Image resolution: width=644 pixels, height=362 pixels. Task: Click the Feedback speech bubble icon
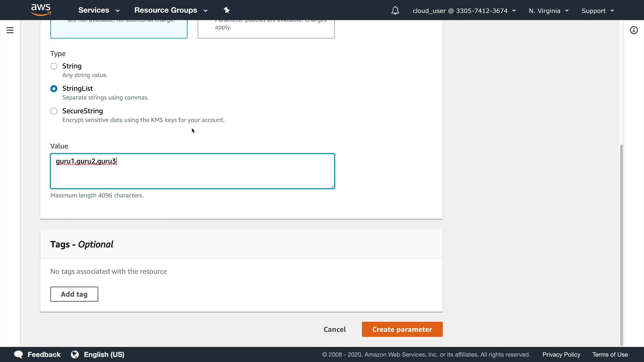[18, 355]
